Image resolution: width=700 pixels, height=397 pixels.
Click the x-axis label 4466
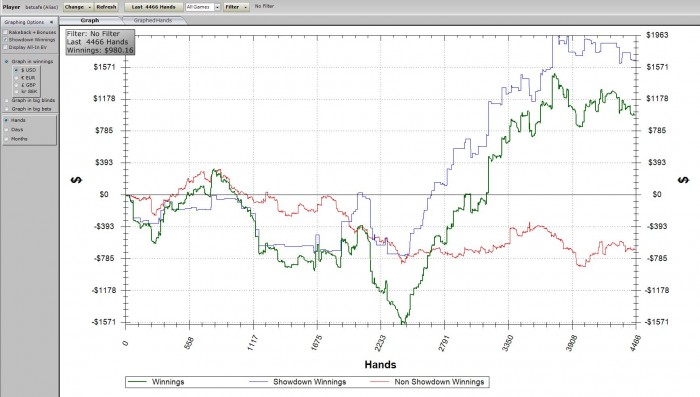pyautogui.click(x=635, y=343)
